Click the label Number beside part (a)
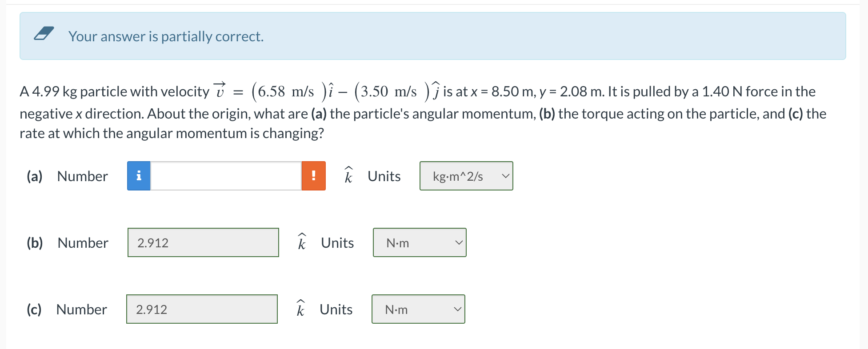Image resolution: width=868 pixels, height=349 pixels. 82,176
